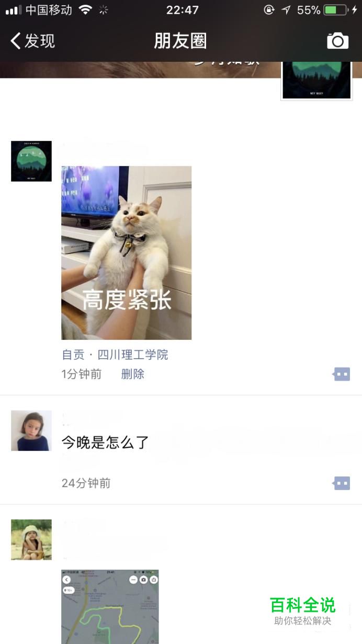Open the child in hat avatar profile
Screen dimensions: 362x644
31,539
